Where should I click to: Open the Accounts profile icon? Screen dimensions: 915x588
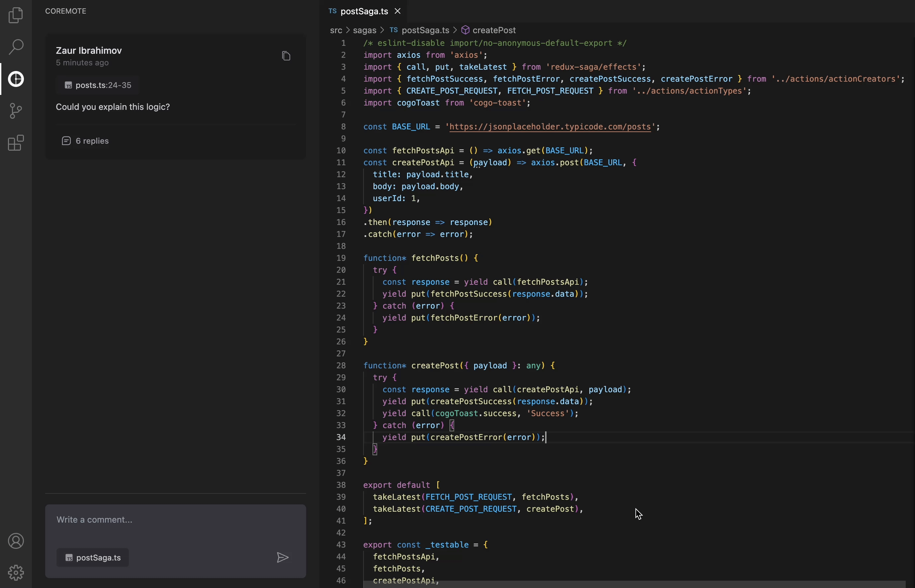pyautogui.click(x=16, y=541)
